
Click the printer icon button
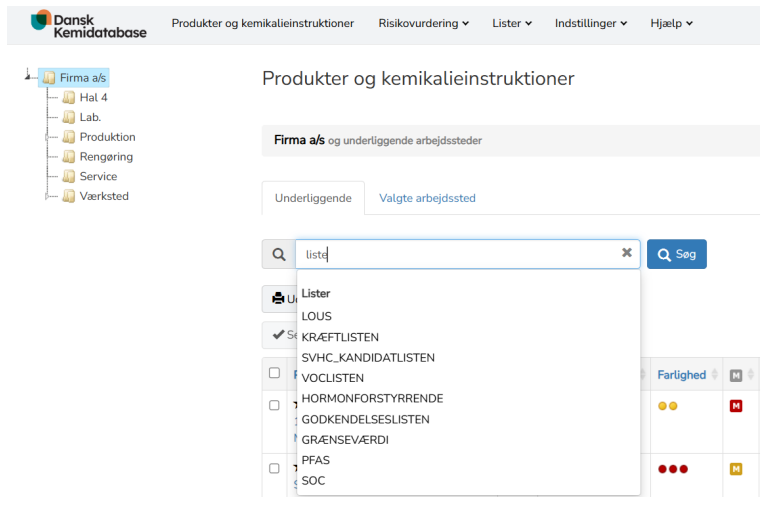tap(279, 299)
